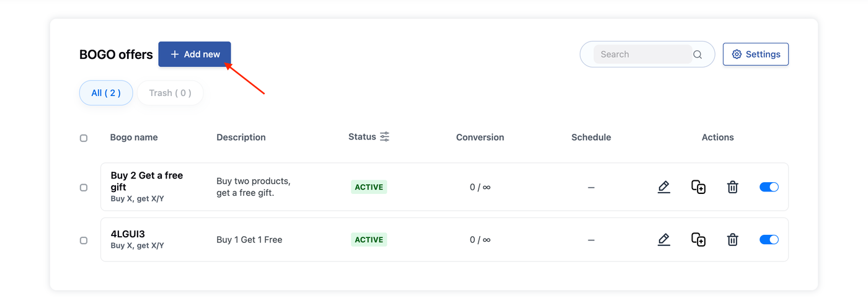This screenshot has height=308, width=868.
Task: Disable the Buy 2 Get a free gift toggle
Action: click(x=769, y=187)
